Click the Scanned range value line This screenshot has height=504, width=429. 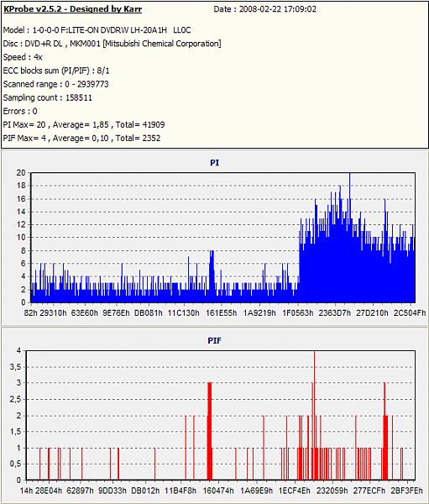click(55, 84)
